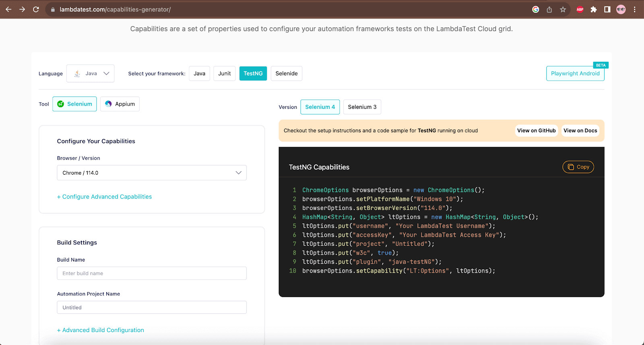Select the Selenide framework tab
Screen dimensions: 644x345
pyautogui.click(x=286, y=73)
